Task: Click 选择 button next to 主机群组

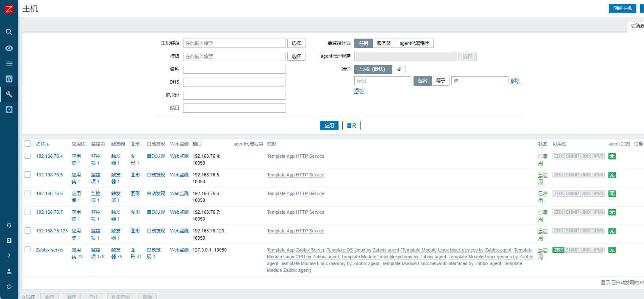Action: tap(297, 43)
